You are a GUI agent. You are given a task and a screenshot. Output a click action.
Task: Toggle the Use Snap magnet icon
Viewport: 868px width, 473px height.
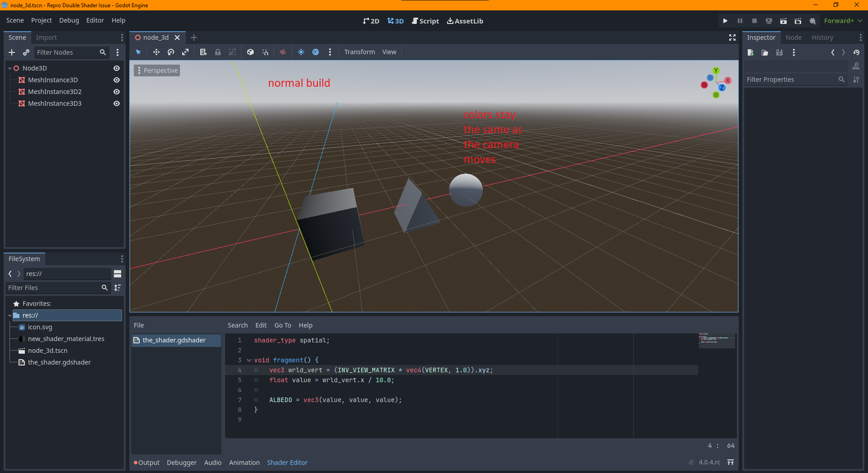tap(265, 52)
